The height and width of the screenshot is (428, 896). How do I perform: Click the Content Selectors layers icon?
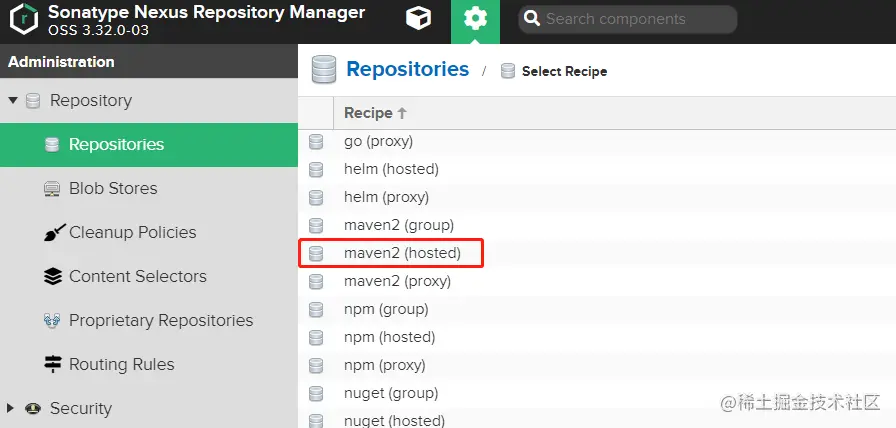(53, 277)
